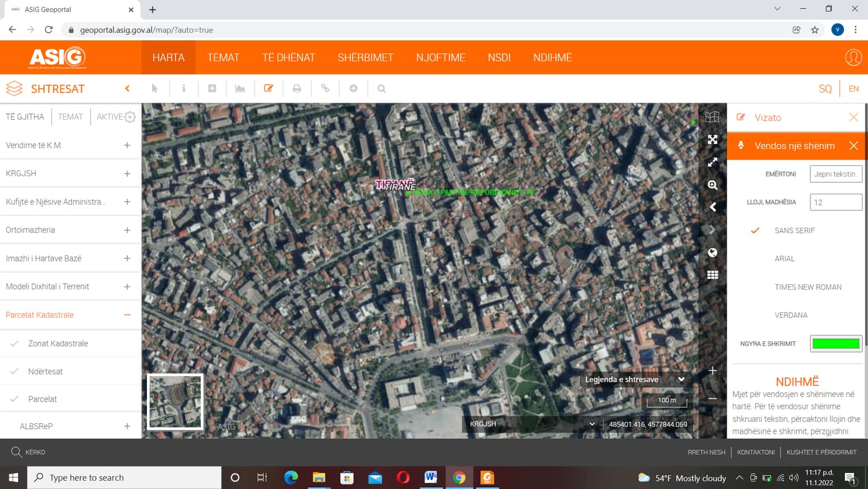
Task: Click the ASIG logo
Action: click(57, 58)
